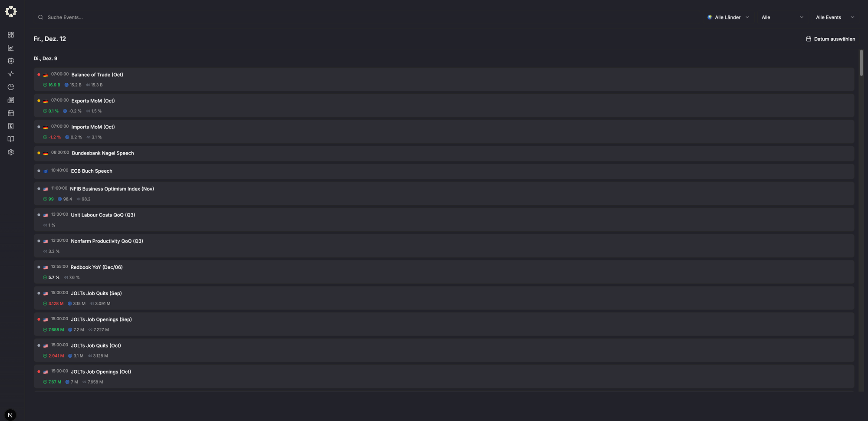Click the CPU chip sidebar icon
Screen dimensions: 868x421
tap(11, 61)
